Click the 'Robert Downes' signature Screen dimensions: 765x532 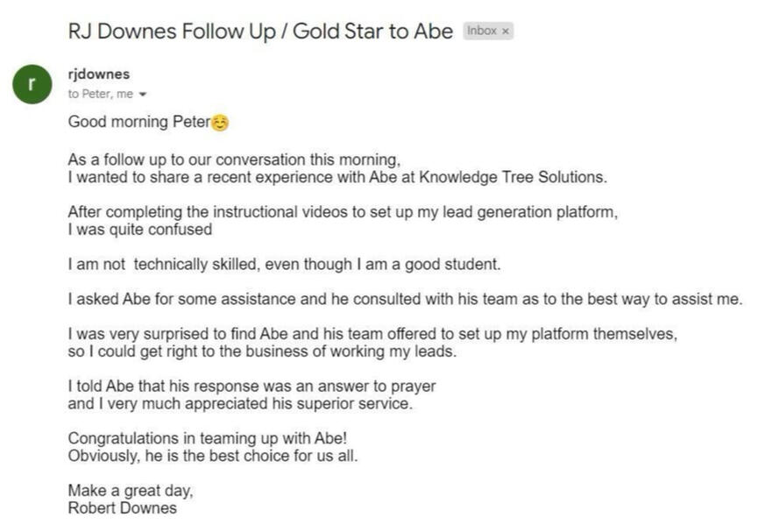click(x=123, y=508)
